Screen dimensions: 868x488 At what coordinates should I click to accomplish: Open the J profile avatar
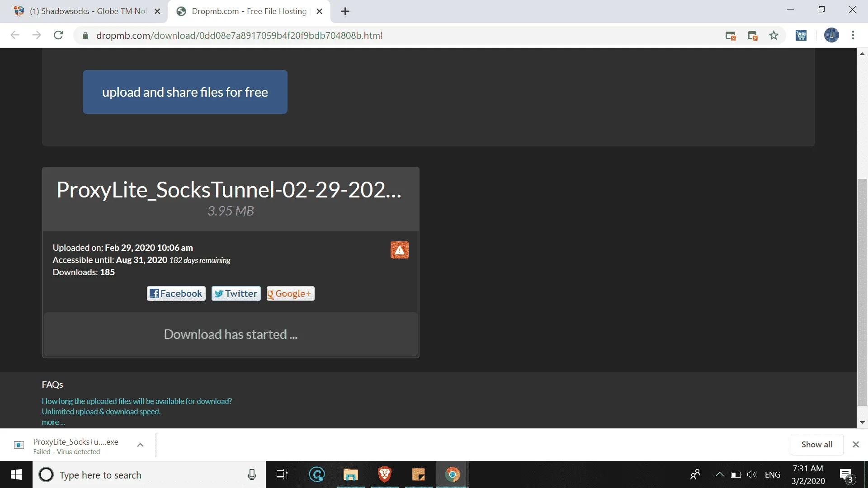tap(831, 35)
